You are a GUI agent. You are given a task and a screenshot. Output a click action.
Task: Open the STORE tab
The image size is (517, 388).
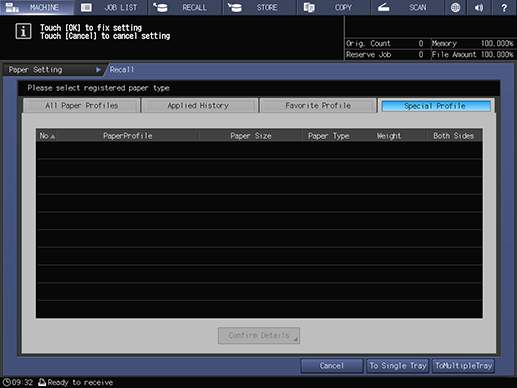pos(259,7)
